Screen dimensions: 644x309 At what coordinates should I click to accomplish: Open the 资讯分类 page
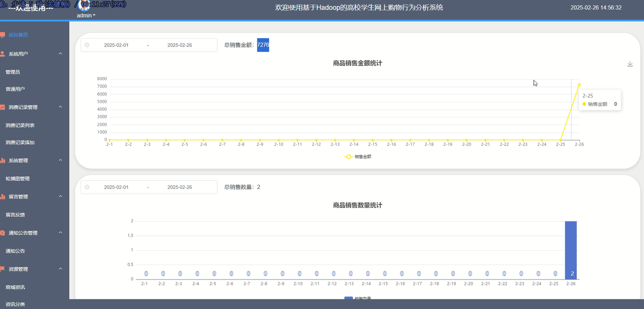(x=15, y=304)
